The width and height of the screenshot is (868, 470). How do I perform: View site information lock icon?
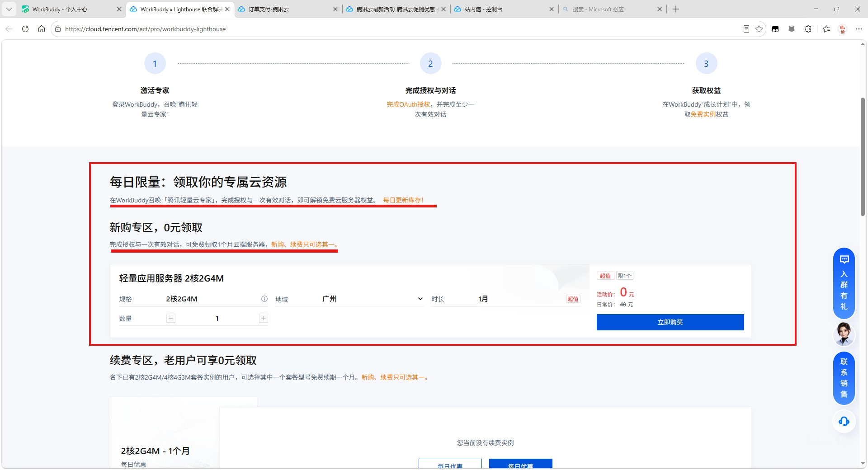point(58,29)
